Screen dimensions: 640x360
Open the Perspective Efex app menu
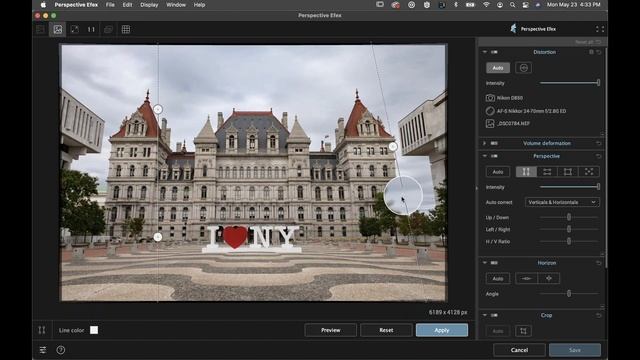(76, 5)
